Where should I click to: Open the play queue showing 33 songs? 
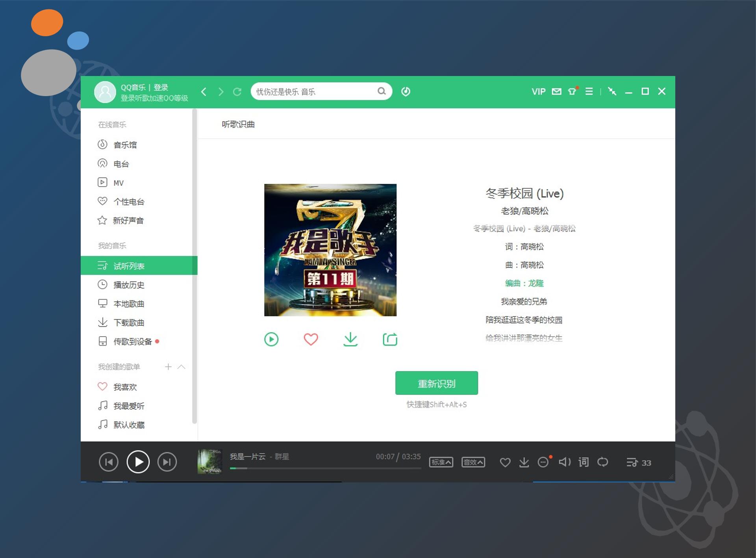coord(639,462)
